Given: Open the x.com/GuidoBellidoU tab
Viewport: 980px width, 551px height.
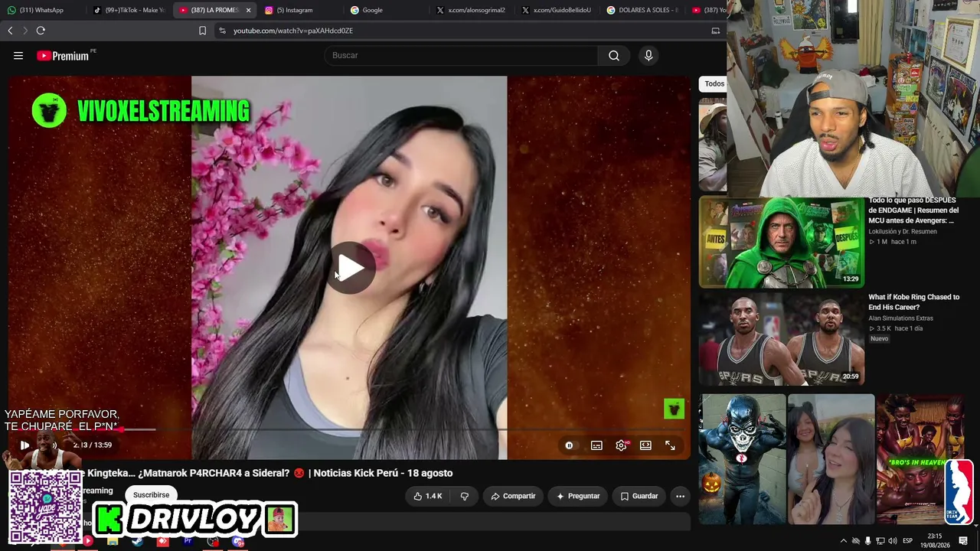Looking at the screenshot, I should pos(557,10).
